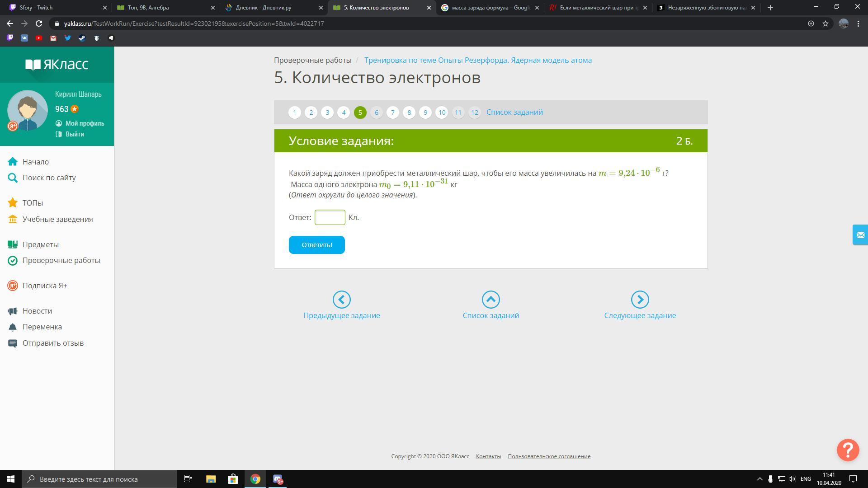868x488 pixels.
Task: Click the red help question mark icon
Action: click(x=848, y=450)
